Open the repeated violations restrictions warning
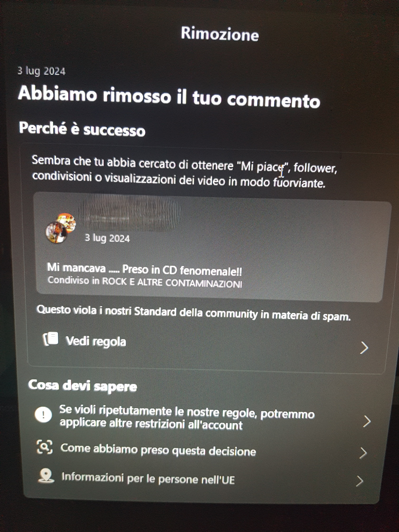 tap(187, 417)
